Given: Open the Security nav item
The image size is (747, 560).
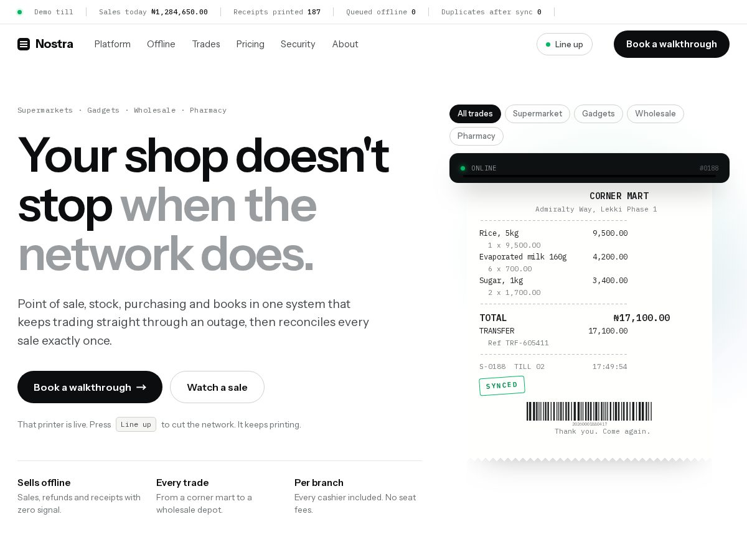Looking at the screenshot, I should (298, 44).
